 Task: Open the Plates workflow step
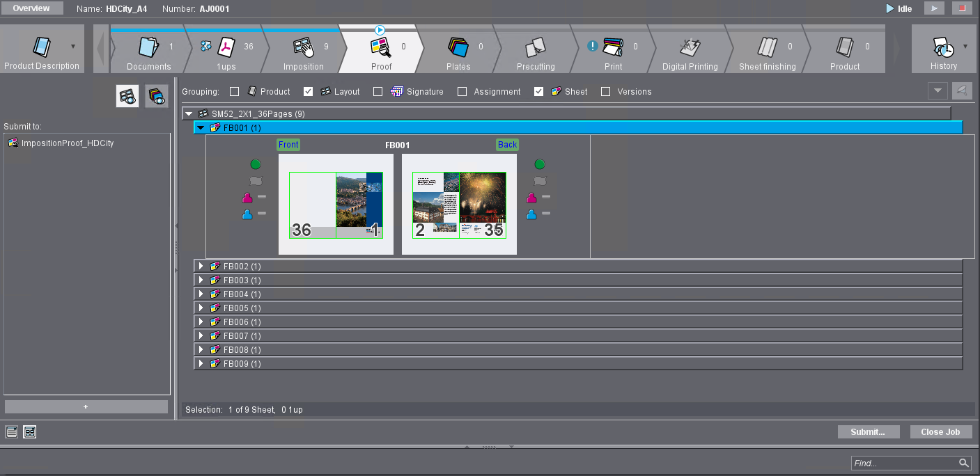pyautogui.click(x=458, y=49)
